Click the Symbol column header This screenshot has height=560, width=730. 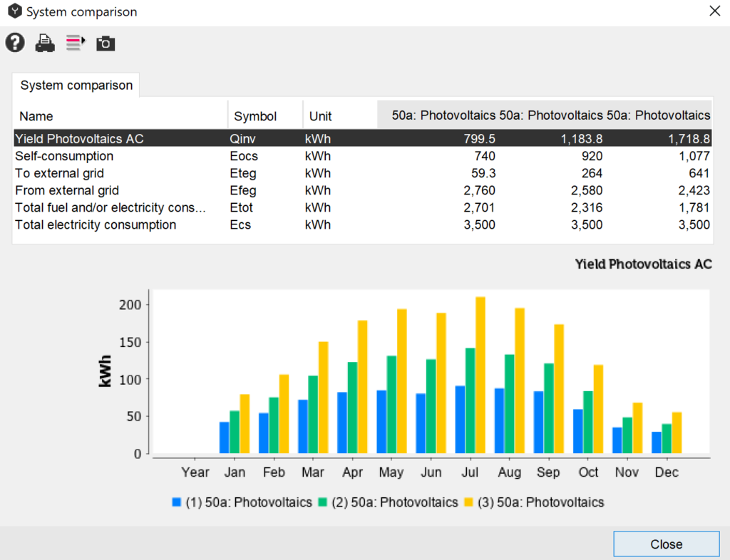click(255, 116)
